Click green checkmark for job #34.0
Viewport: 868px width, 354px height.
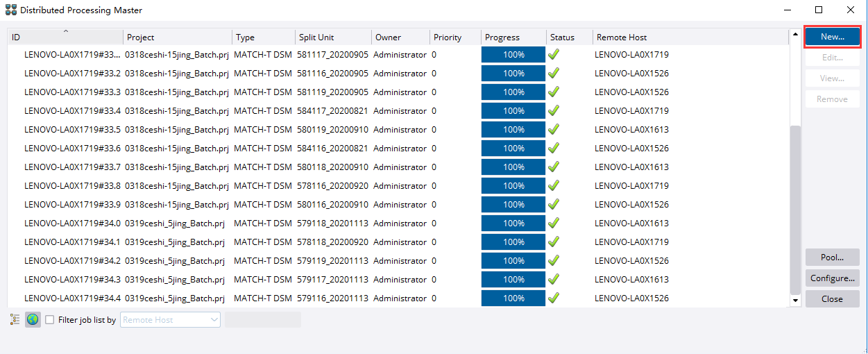pyautogui.click(x=554, y=223)
